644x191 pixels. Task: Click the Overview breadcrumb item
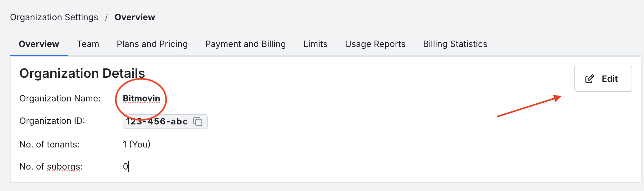click(135, 17)
